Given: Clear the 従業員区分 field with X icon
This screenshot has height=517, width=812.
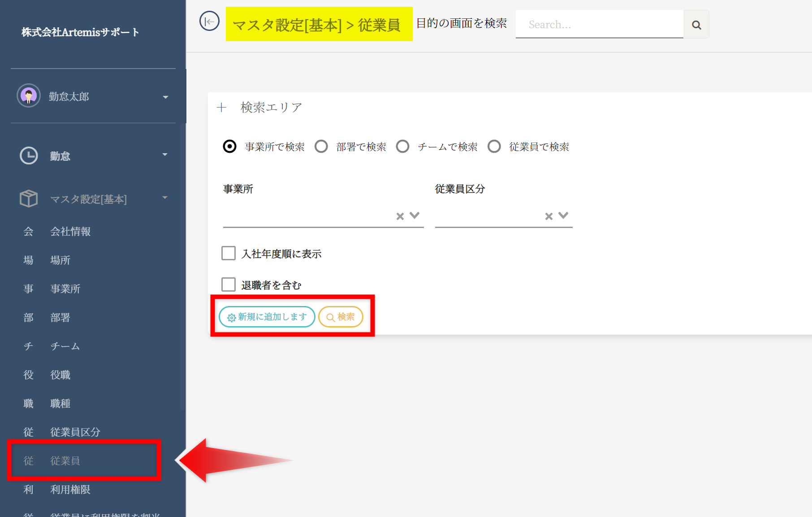Looking at the screenshot, I should pos(549,216).
